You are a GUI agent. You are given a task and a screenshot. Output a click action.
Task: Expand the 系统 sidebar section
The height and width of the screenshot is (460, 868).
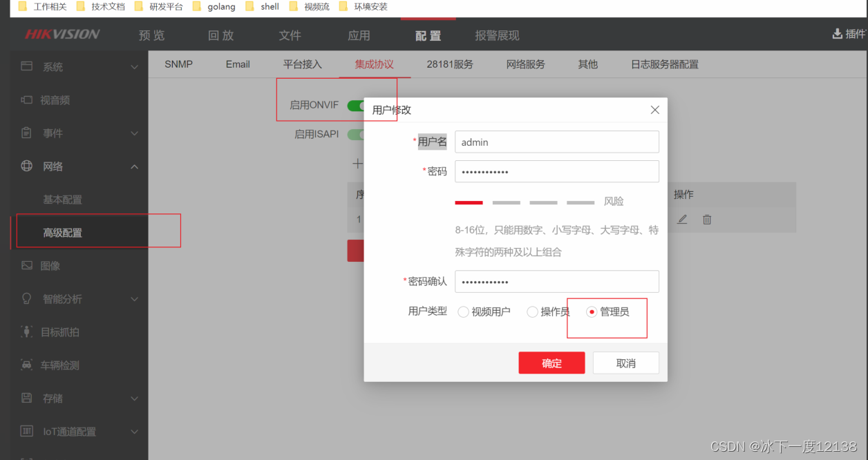(x=135, y=66)
